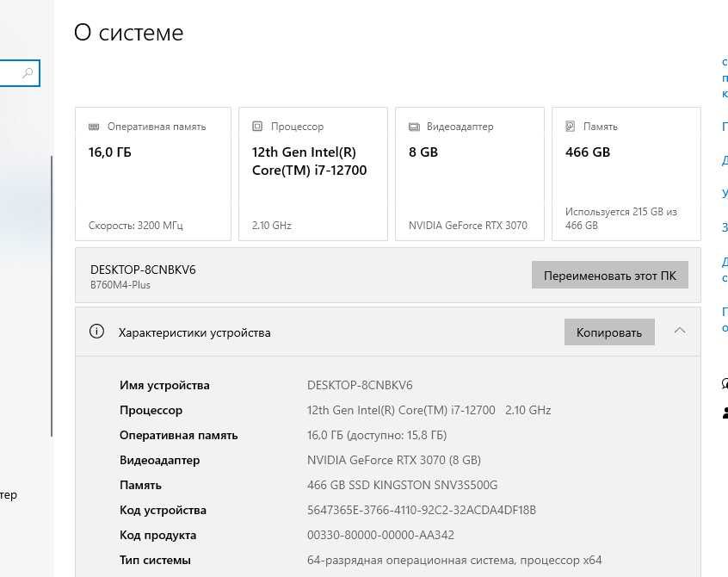
Task: Click the search magnifier icon
Action: [x=28, y=73]
